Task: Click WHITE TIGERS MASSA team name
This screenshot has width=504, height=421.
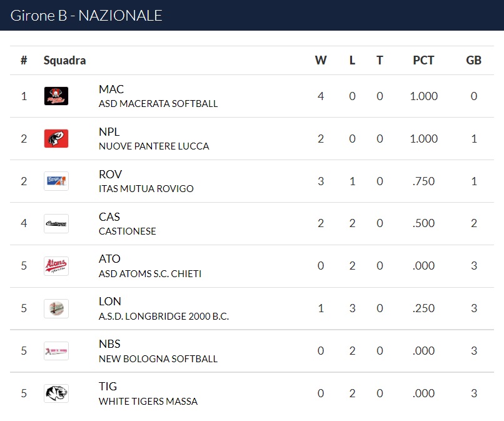Action: coord(148,401)
